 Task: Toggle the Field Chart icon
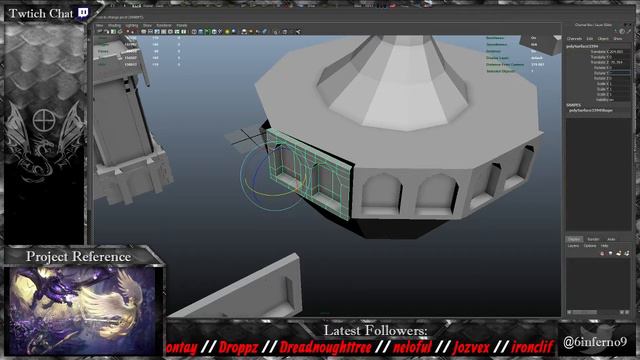(x=170, y=32)
